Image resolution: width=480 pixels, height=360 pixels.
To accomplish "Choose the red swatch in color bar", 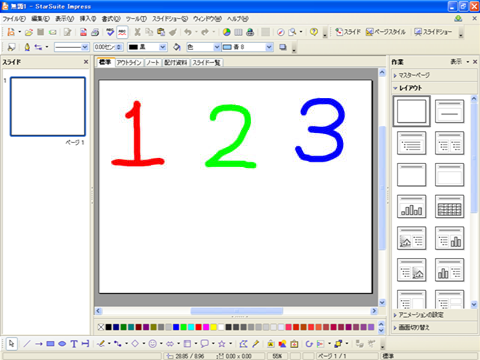I will click(198, 327).
